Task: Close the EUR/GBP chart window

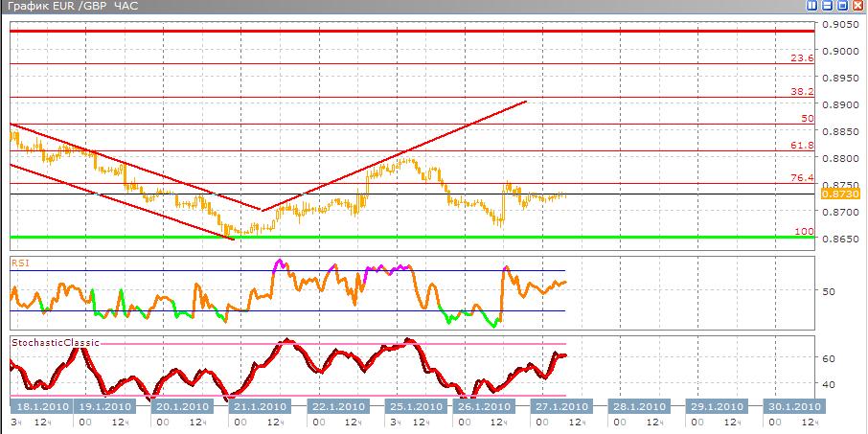Action: 857,6
